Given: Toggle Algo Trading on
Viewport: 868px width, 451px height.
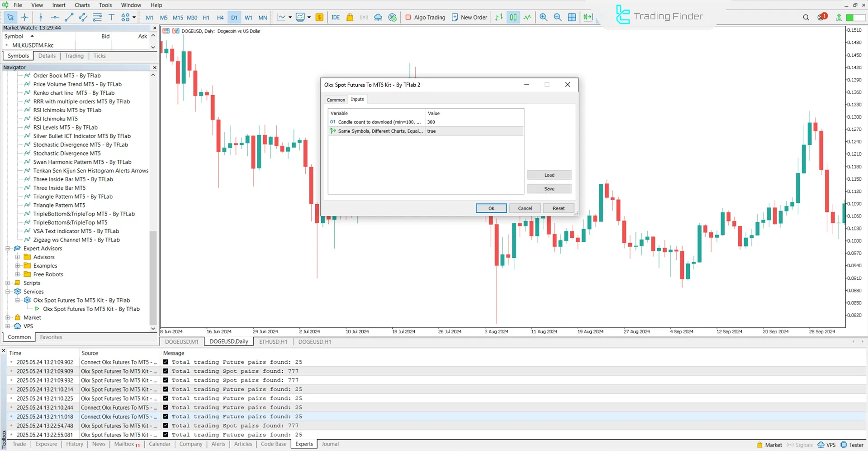Looking at the screenshot, I should [x=425, y=17].
